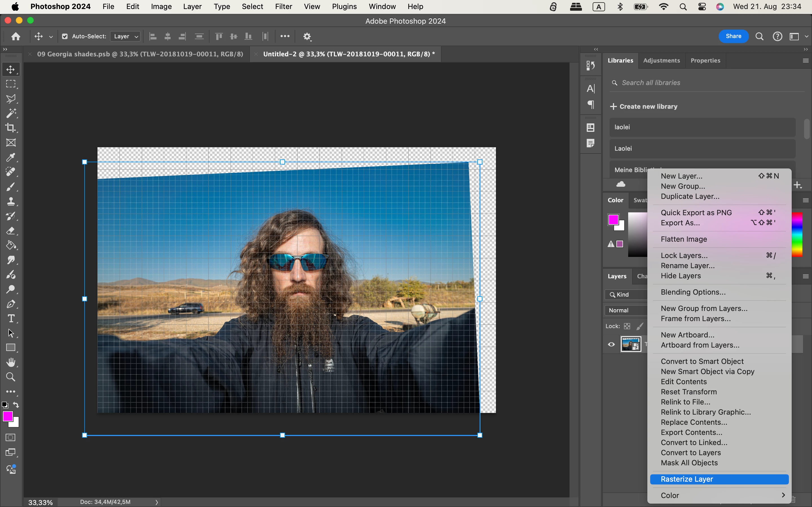This screenshot has width=812, height=507.
Task: Swap foreground and background colors icon
Action: pos(16,405)
